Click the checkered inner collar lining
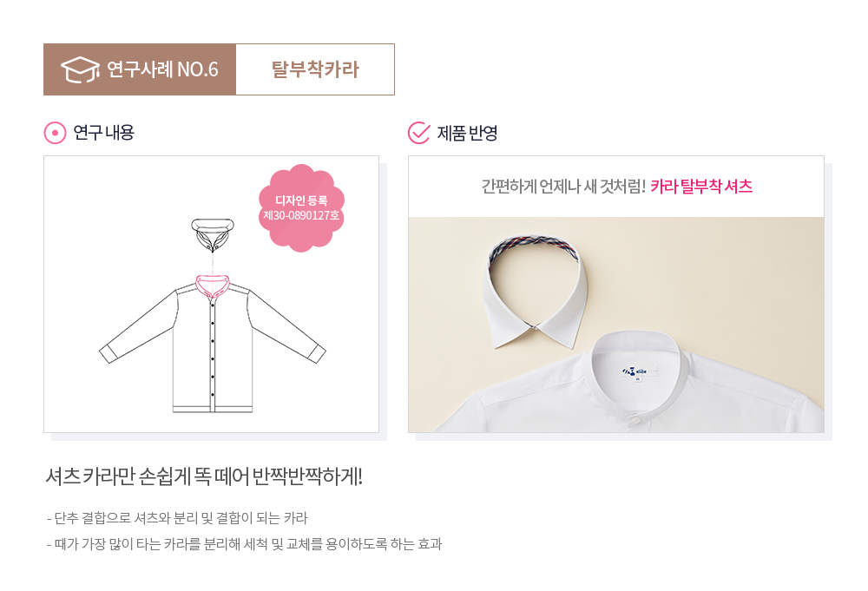 (x=534, y=246)
